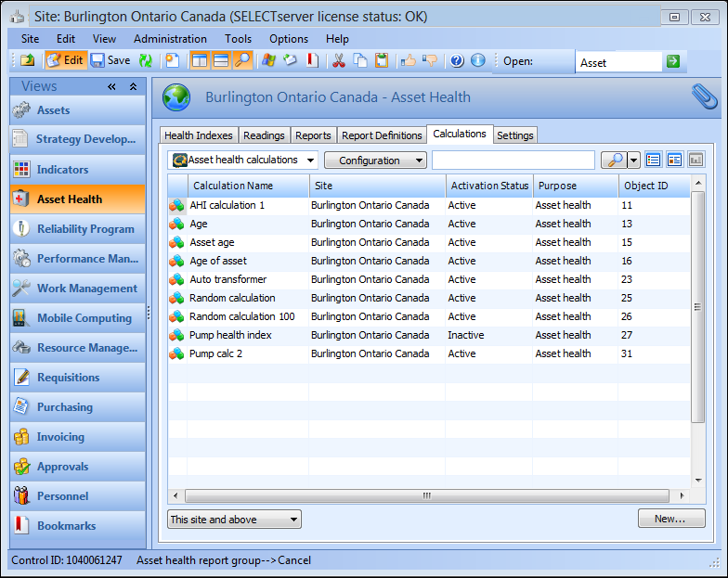Click the scissors cut icon
The height and width of the screenshot is (578, 728).
339,60
